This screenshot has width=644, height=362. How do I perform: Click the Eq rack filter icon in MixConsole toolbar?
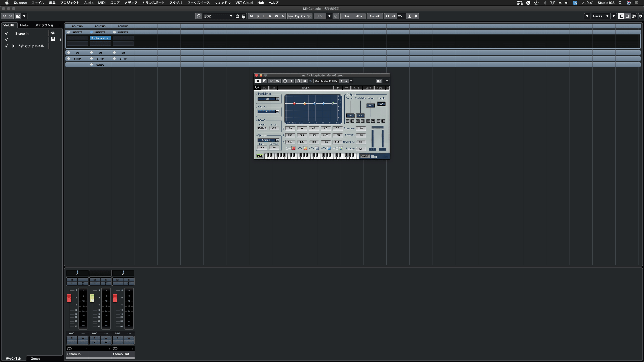[x=297, y=16]
